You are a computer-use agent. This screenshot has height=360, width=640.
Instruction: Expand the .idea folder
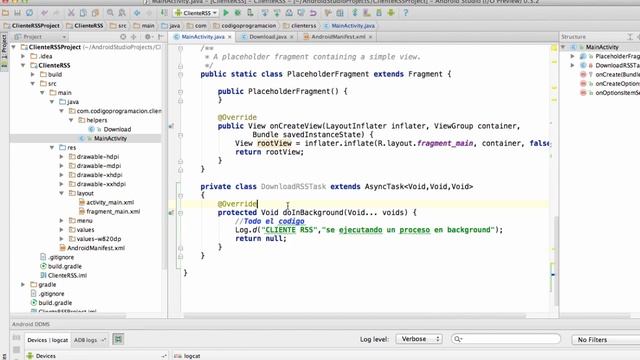[23, 56]
